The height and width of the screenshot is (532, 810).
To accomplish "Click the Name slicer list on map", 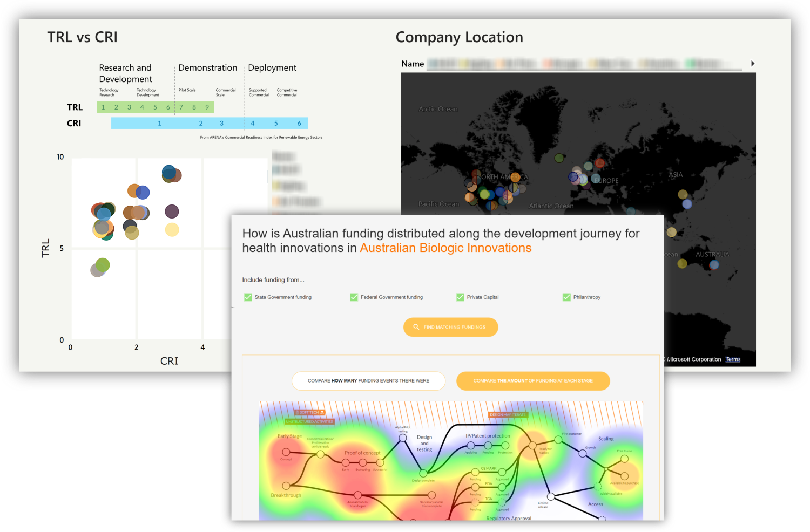I will click(x=584, y=64).
